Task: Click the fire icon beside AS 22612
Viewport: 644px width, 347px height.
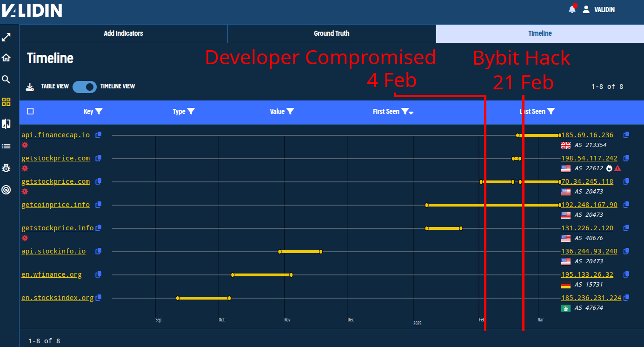Action: tap(610, 168)
